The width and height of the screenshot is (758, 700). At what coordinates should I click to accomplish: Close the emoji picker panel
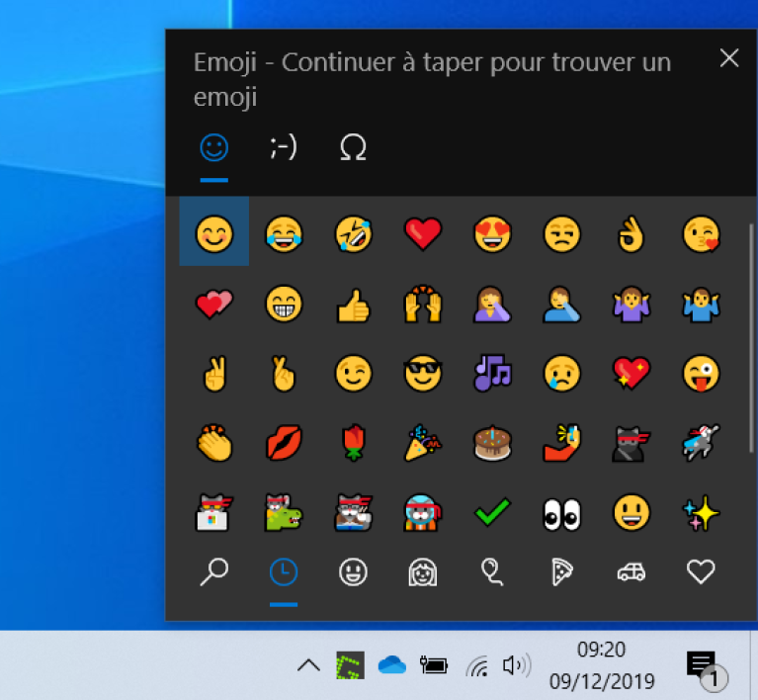coord(729,58)
